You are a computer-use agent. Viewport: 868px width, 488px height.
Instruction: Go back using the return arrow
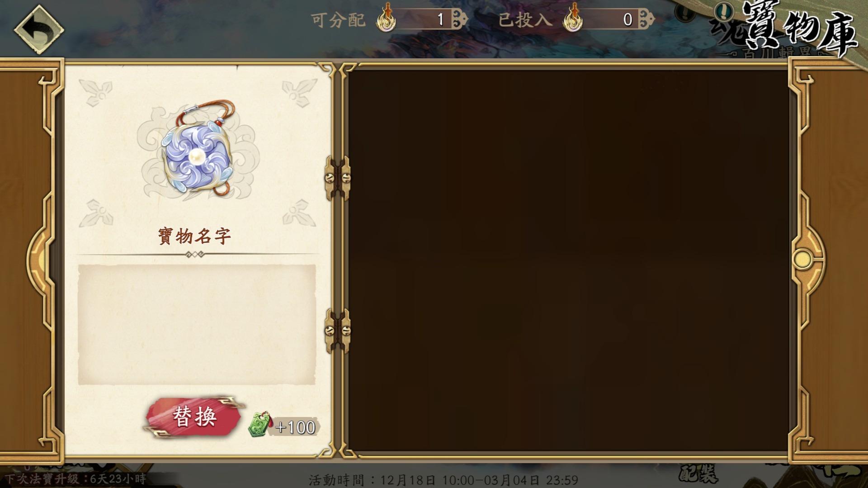coord(38,29)
